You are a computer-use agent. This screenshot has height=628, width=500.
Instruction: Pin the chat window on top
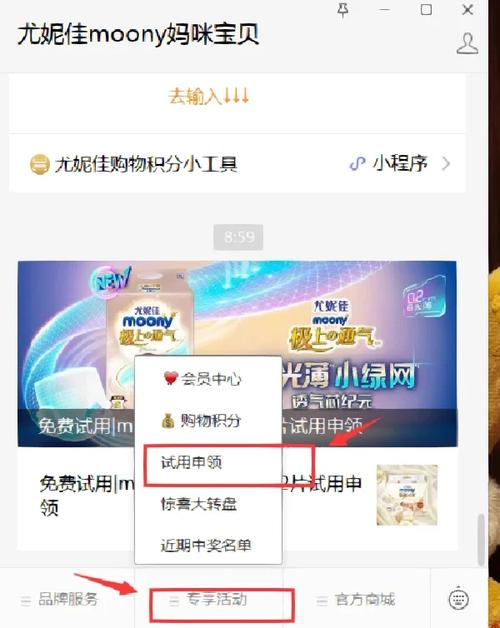343,10
